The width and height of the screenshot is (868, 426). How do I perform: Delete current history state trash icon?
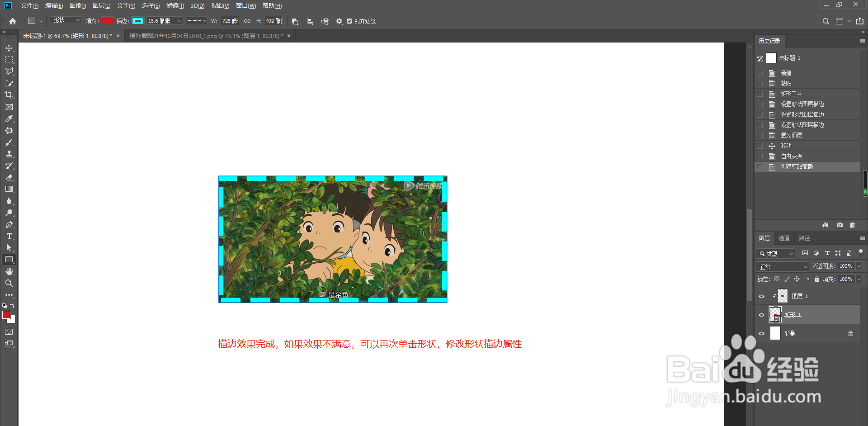click(853, 225)
